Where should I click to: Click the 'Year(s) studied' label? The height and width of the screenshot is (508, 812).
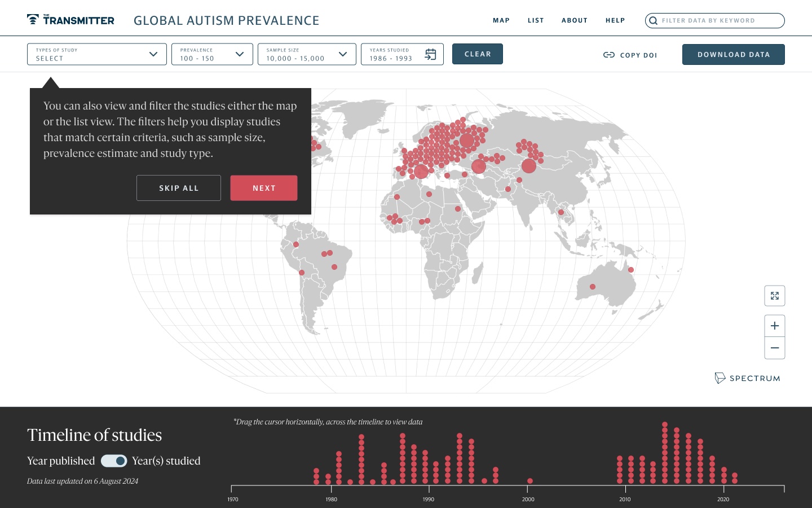(x=166, y=461)
